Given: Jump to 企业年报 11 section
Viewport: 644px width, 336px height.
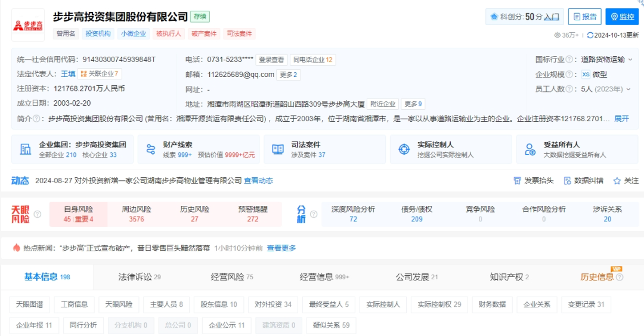Looking at the screenshot, I should [34, 325].
